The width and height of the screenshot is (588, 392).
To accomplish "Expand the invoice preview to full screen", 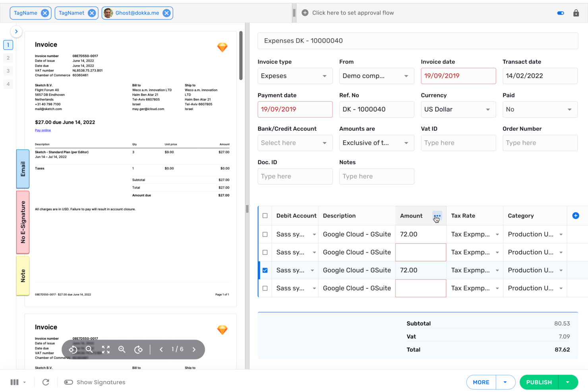I will 105,350.
